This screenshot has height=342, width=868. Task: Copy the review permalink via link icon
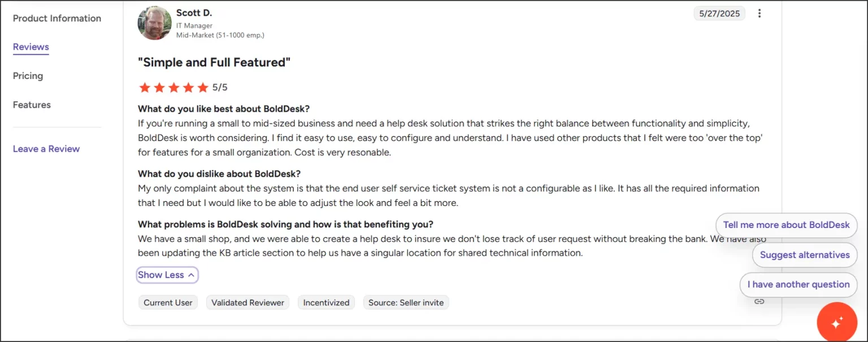point(759,301)
